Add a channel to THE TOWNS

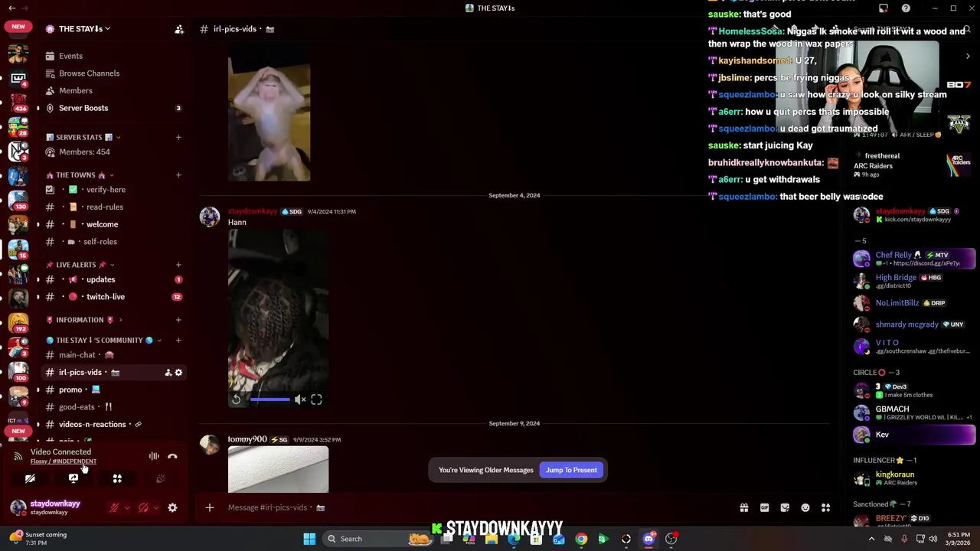point(178,175)
